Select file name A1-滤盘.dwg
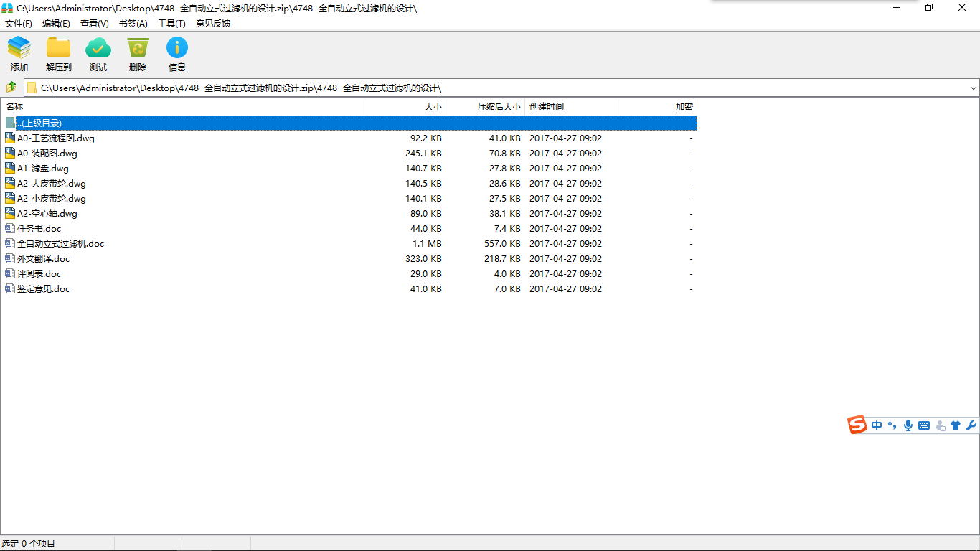980x551 pixels. (43, 168)
